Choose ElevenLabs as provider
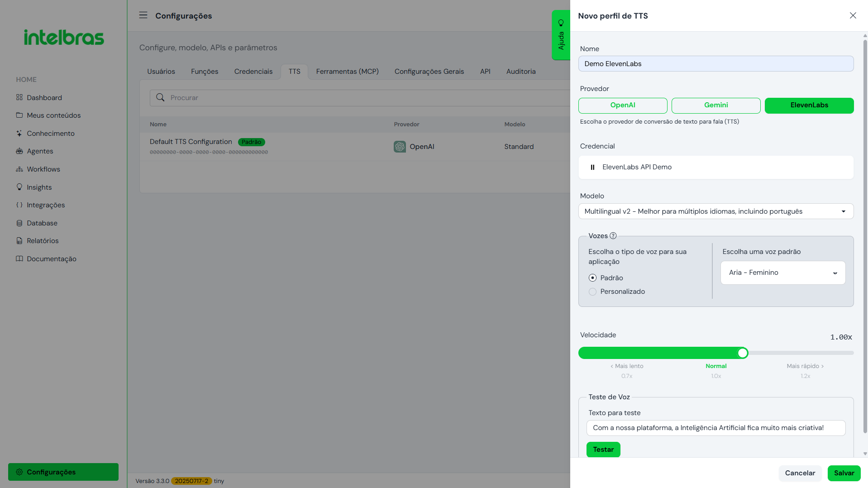 pyautogui.click(x=809, y=105)
